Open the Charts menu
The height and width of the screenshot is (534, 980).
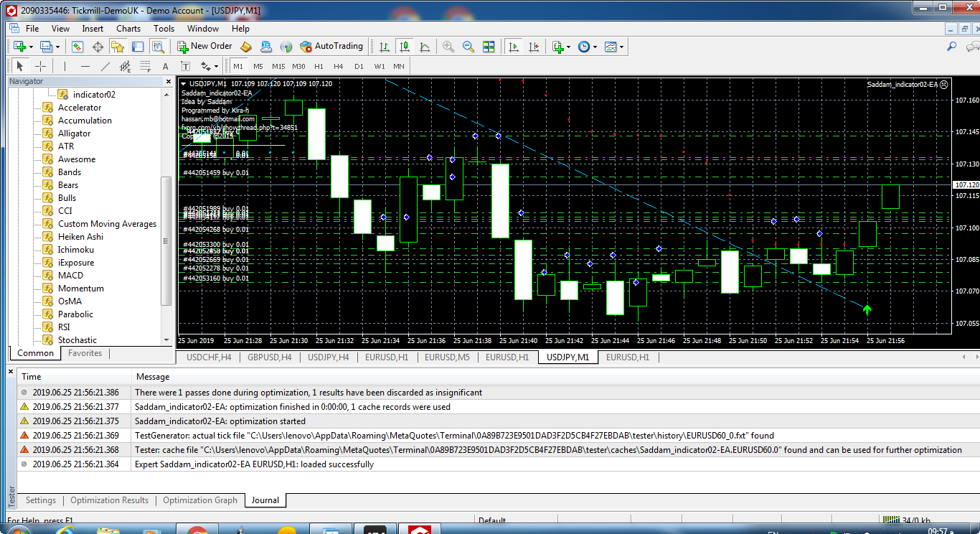click(128, 29)
